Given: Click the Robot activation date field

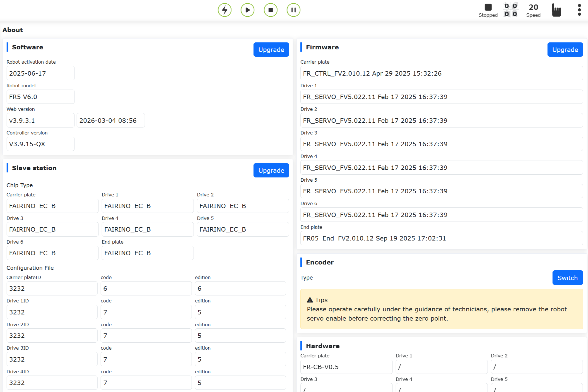Looking at the screenshot, I should (x=40, y=73).
